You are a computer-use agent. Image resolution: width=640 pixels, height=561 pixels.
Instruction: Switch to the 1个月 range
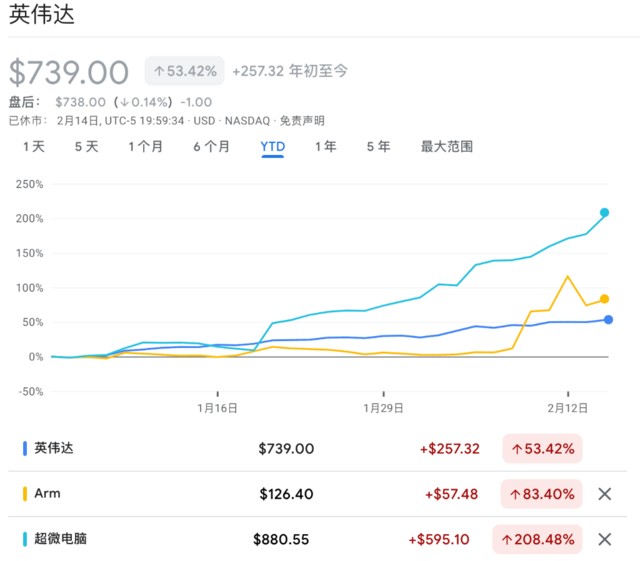click(x=146, y=146)
